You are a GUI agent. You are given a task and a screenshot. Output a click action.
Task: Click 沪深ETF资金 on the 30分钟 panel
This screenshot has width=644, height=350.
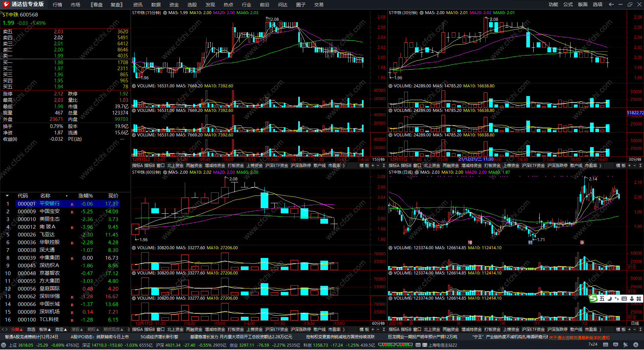533,166
